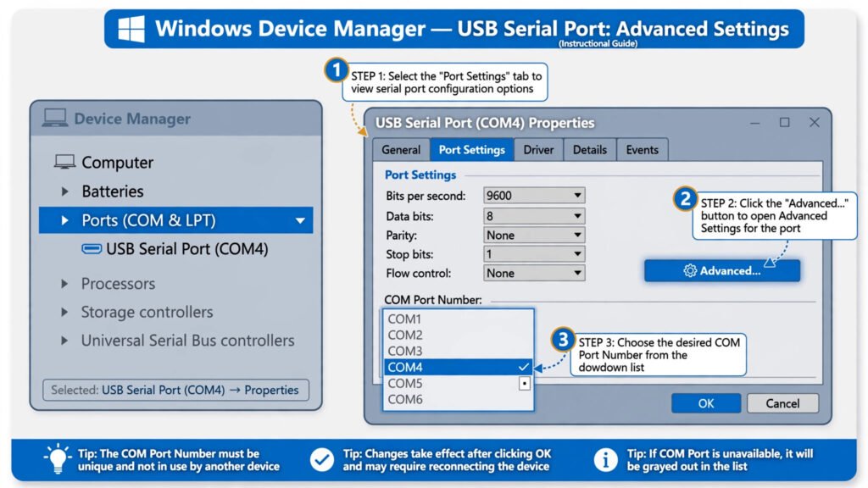The width and height of the screenshot is (868, 488).
Task: Select the Ports (COM & LPT) row
Action: 176,220
